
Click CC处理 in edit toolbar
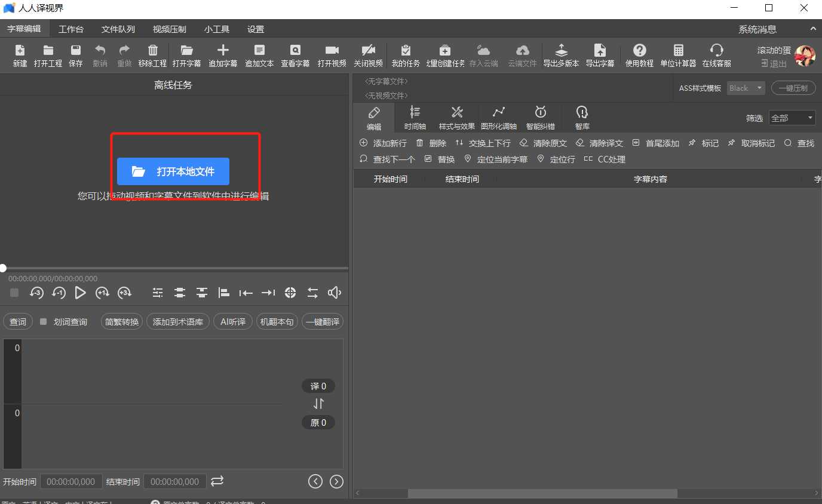click(605, 159)
